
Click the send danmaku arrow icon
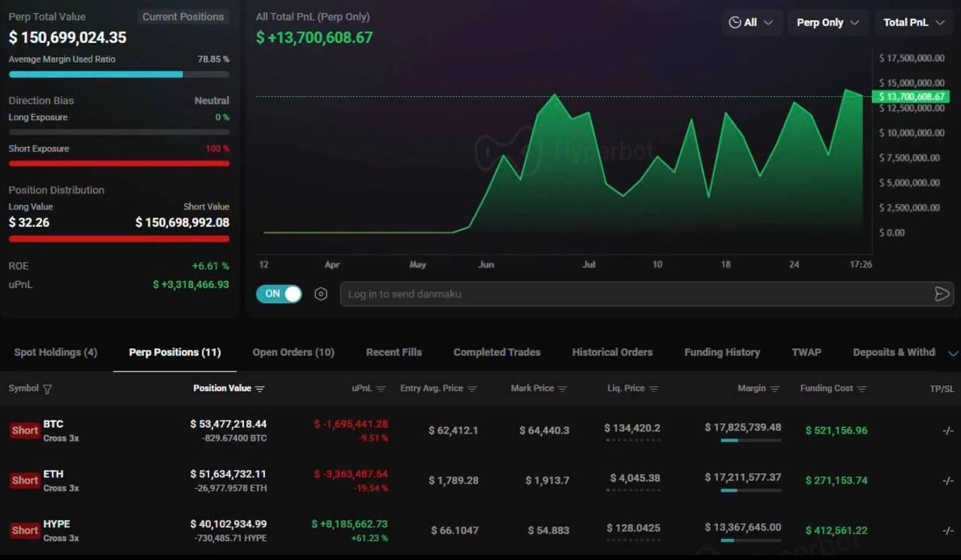pyautogui.click(x=941, y=294)
